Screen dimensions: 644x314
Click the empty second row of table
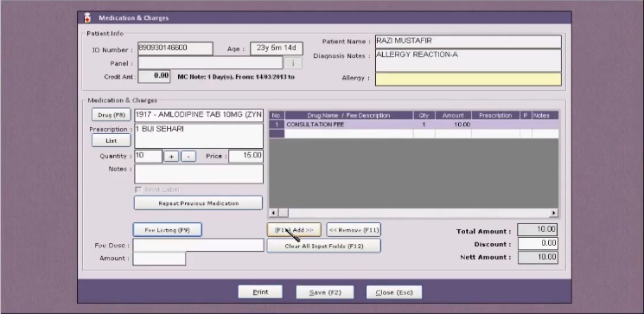coord(413,133)
